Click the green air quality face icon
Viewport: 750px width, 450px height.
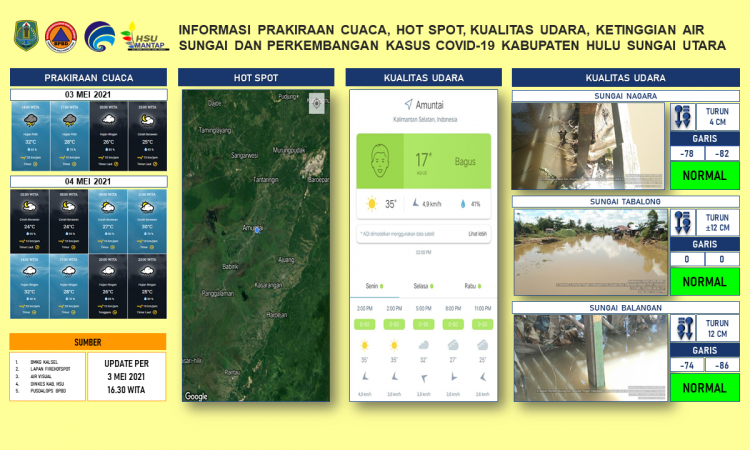tap(381, 159)
